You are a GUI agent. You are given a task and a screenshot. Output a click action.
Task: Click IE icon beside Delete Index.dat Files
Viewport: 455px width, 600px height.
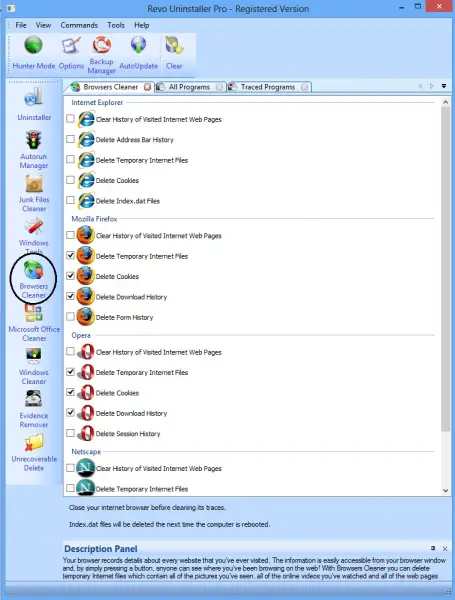86,201
